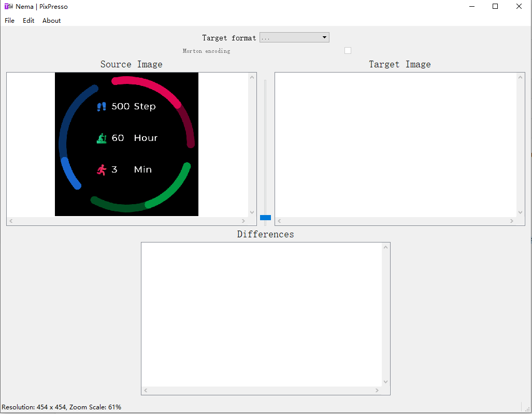Close the PixPresso window
This screenshot has height=414, width=532.
tap(519, 6)
